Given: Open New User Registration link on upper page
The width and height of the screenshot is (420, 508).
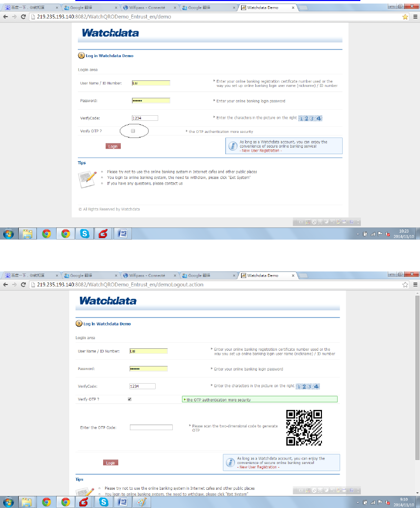Looking at the screenshot, I should click(x=261, y=151).
